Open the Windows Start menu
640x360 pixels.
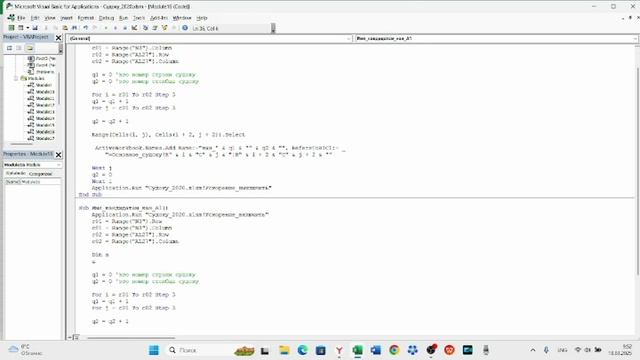[154, 350]
